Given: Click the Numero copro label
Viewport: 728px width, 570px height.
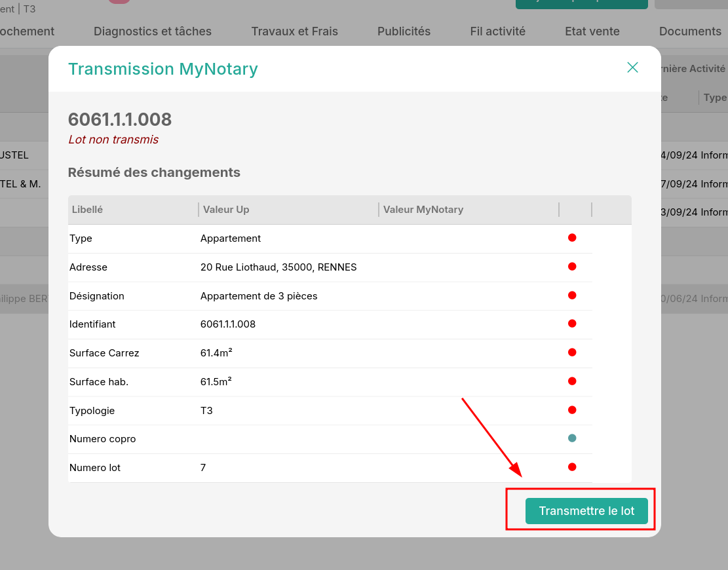Looking at the screenshot, I should [103, 439].
